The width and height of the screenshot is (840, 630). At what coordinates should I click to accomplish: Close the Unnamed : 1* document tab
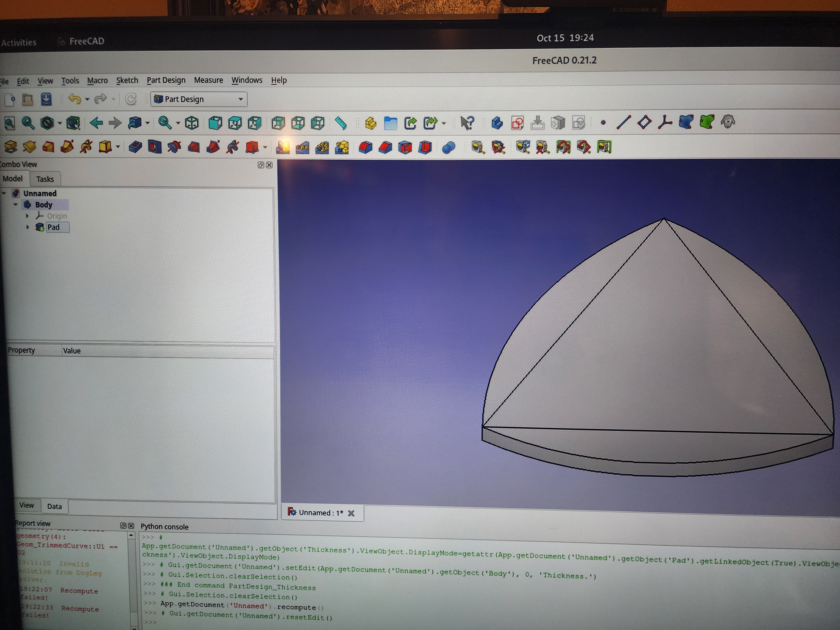coord(351,513)
